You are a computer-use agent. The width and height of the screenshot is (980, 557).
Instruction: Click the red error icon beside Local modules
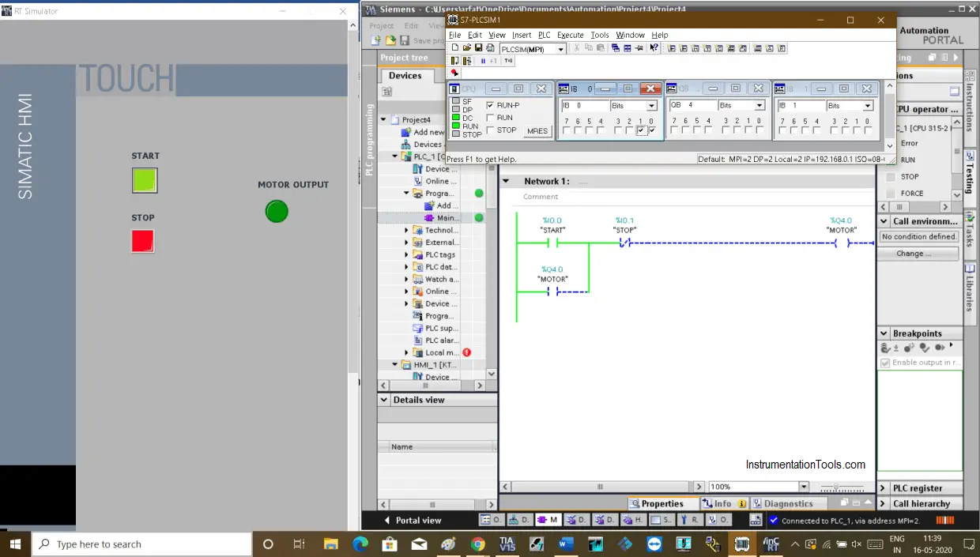(x=466, y=352)
